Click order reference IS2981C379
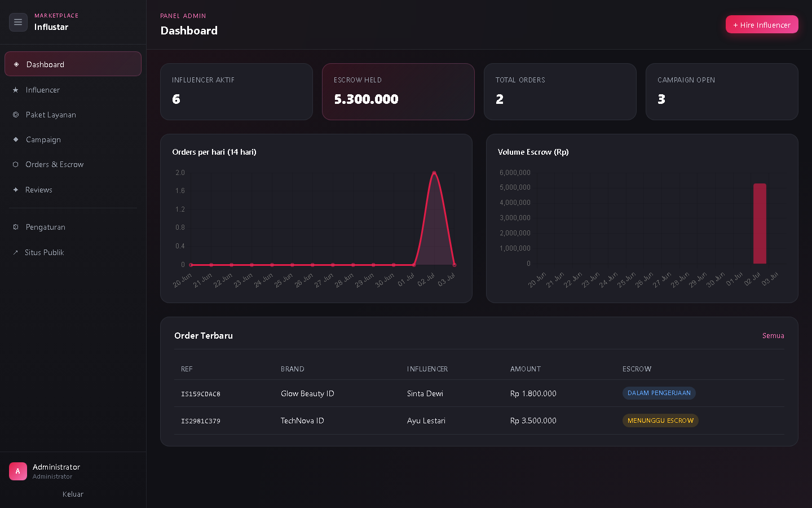812x508 pixels. click(201, 421)
